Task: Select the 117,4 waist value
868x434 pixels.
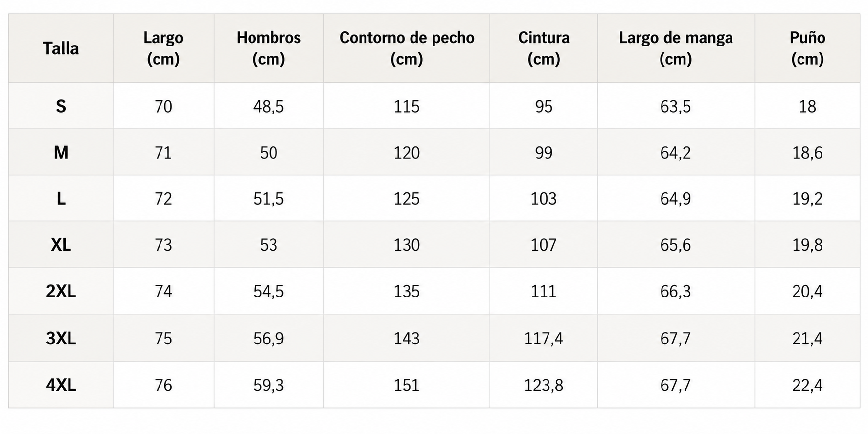Action: click(544, 338)
